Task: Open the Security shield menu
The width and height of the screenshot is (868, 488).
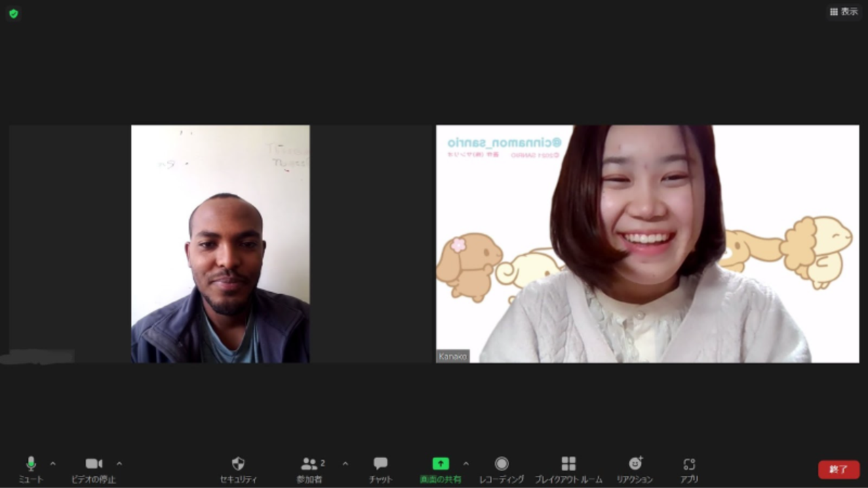Action: pos(238,470)
